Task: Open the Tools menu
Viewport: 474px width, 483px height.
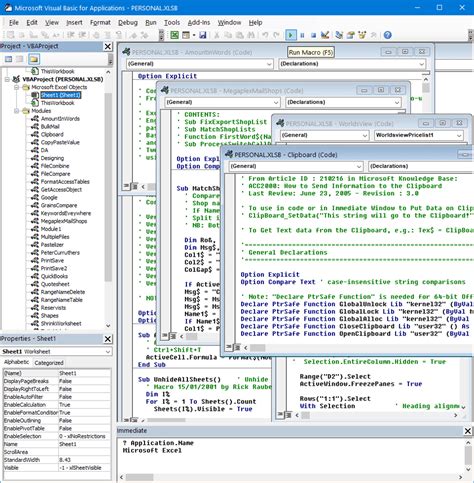Action: [172, 23]
